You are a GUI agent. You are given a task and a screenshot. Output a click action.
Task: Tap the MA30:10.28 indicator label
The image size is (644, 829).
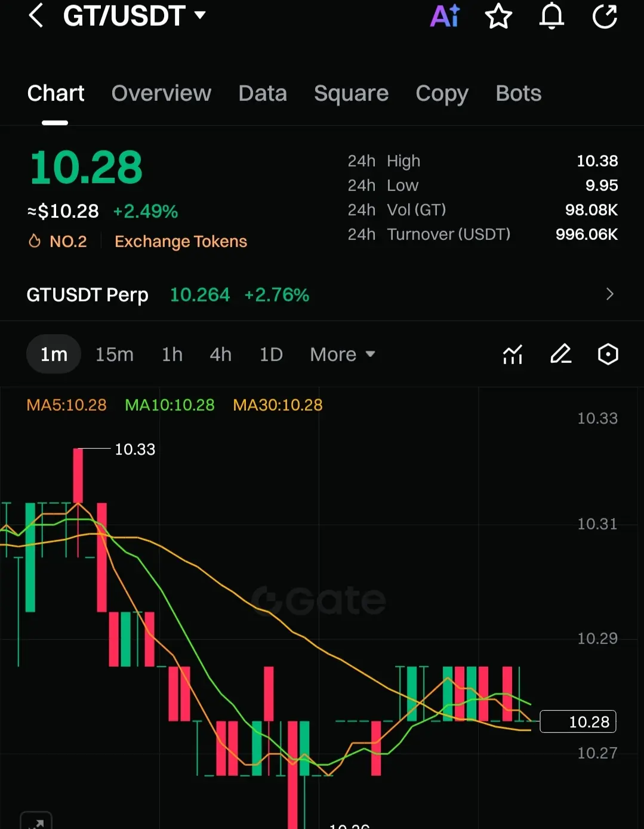278,405
